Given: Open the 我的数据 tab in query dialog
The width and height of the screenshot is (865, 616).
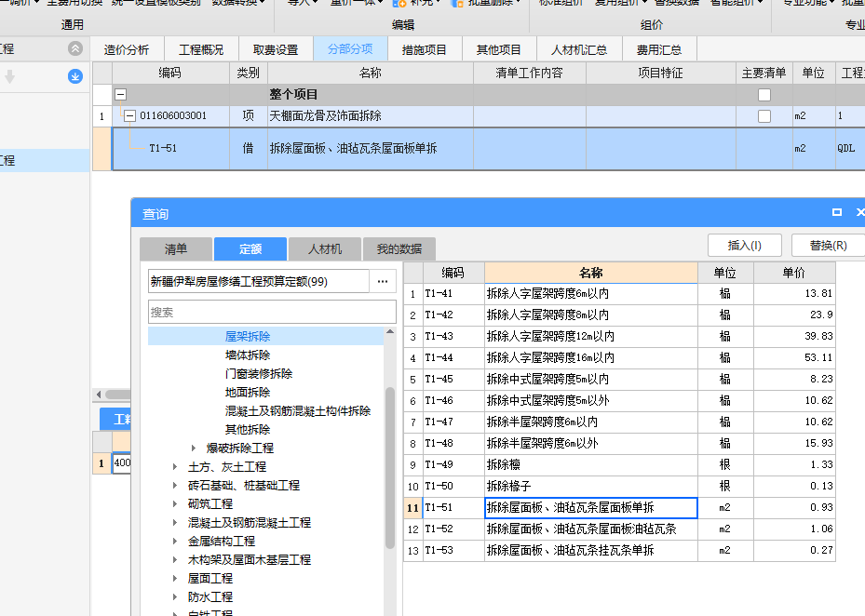Looking at the screenshot, I should click(x=399, y=249).
